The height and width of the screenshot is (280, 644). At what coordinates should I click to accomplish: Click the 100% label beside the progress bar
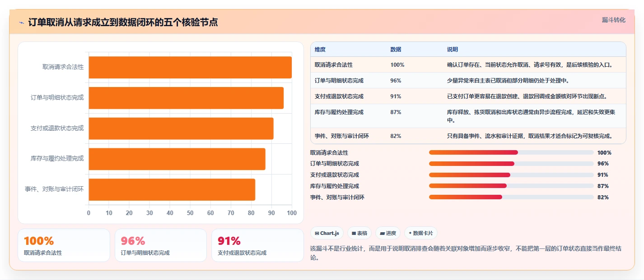pyautogui.click(x=604, y=152)
